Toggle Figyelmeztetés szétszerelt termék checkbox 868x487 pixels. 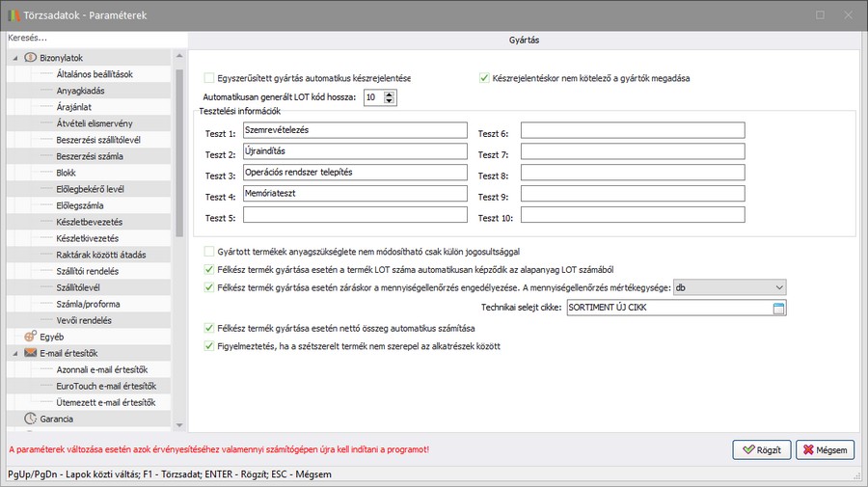[209, 345]
